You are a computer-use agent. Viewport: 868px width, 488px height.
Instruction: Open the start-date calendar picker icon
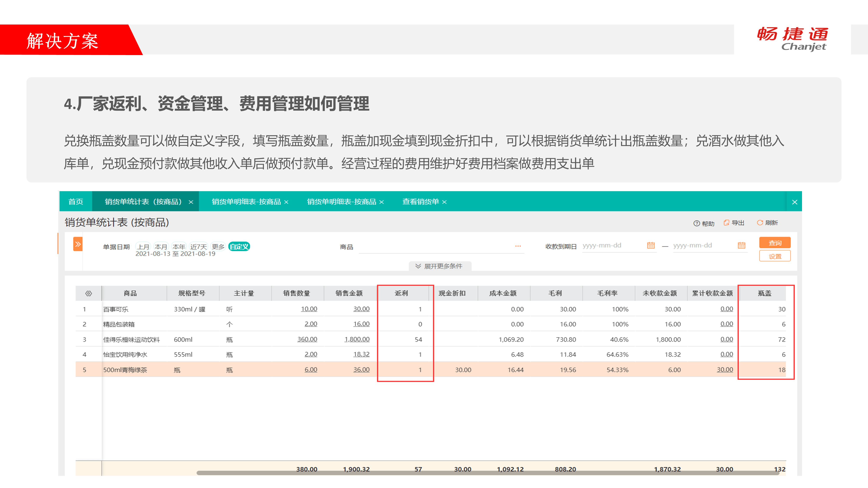click(x=651, y=246)
